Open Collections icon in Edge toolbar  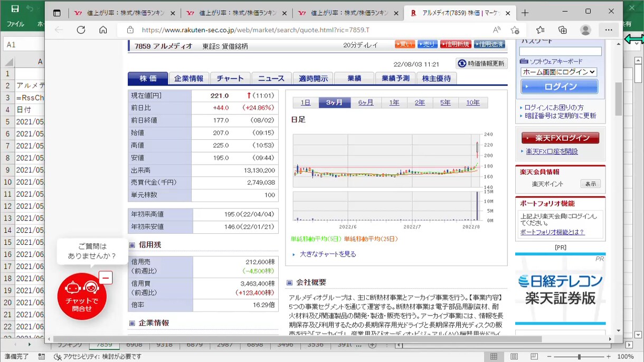[x=563, y=30]
